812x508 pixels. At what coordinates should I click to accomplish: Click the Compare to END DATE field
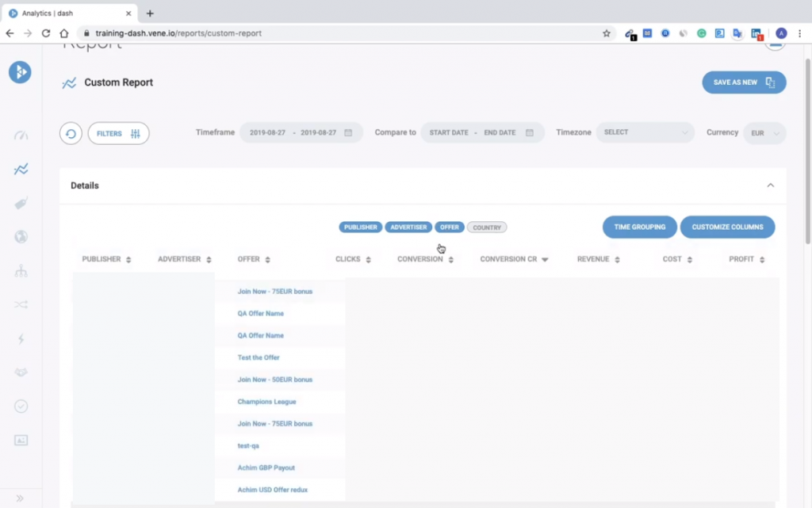point(500,133)
